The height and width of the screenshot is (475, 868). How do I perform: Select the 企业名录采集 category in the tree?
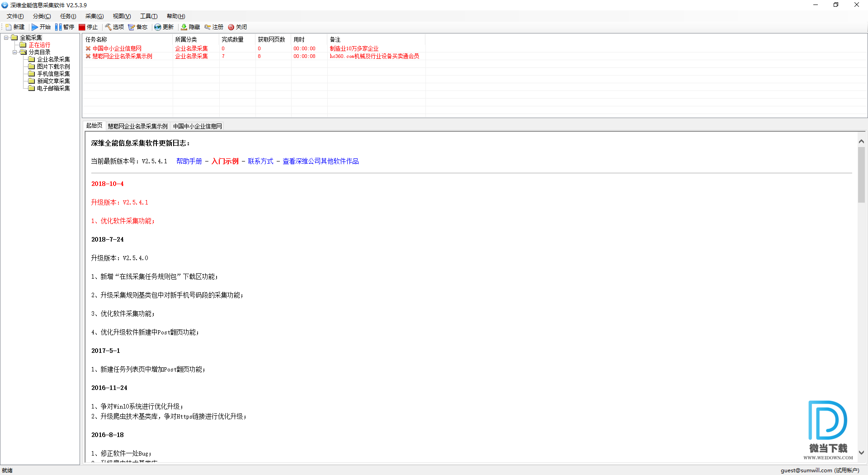tap(53, 59)
